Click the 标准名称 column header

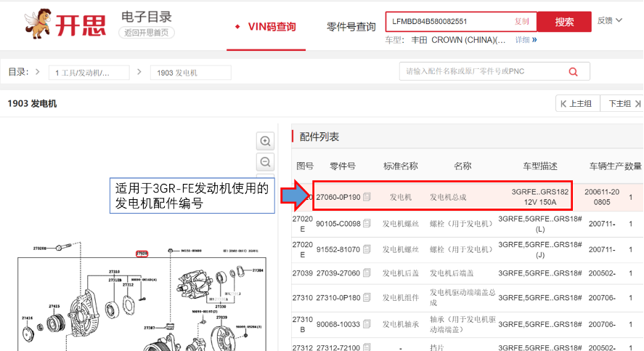[x=401, y=166]
